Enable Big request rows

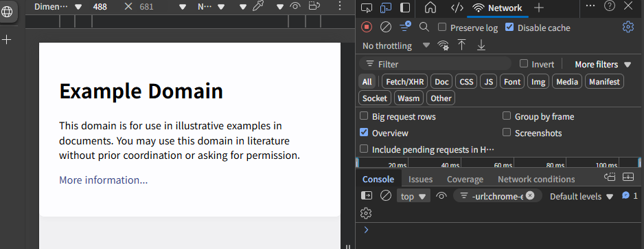coord(364,116)
